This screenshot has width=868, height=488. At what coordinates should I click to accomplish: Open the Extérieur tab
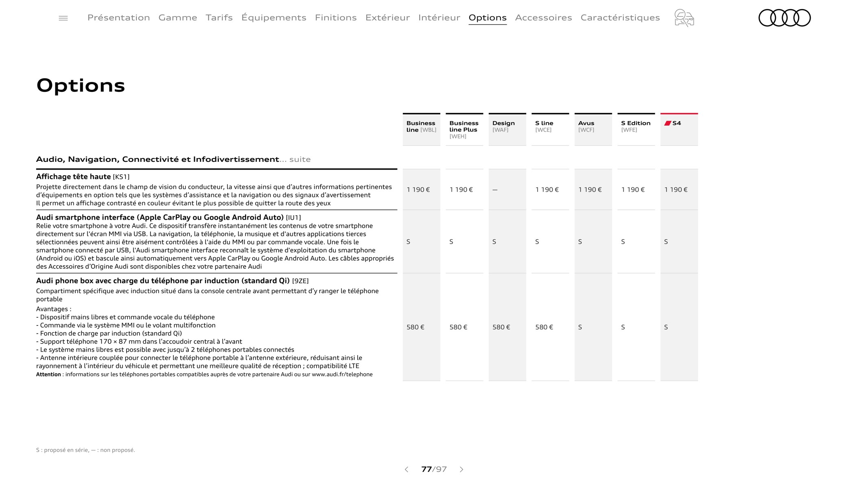coord(387,17)
